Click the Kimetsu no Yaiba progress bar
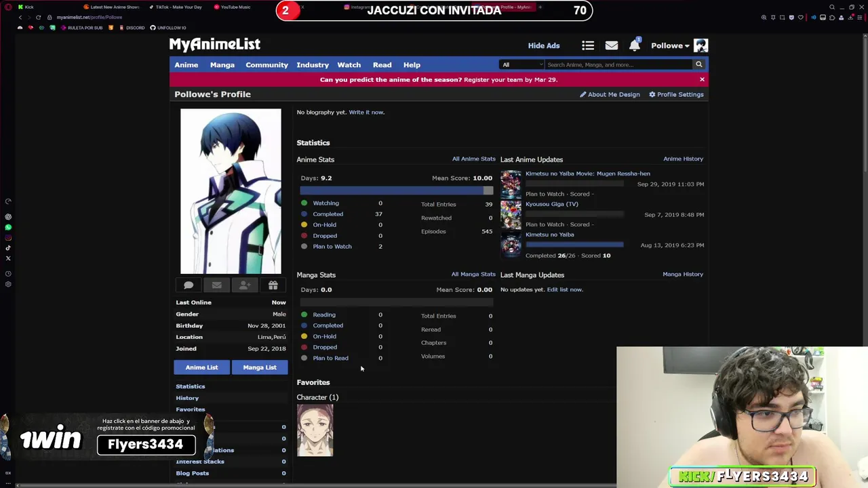 574,245
